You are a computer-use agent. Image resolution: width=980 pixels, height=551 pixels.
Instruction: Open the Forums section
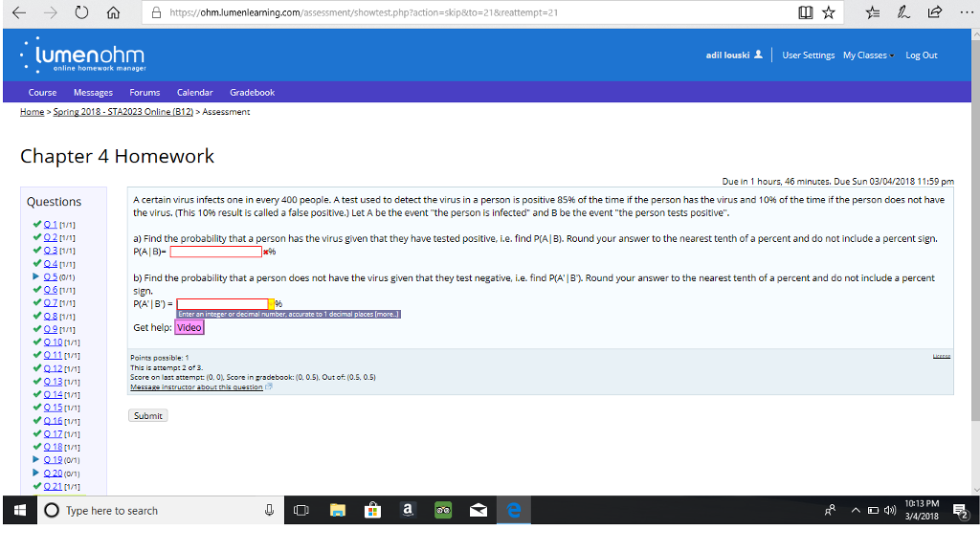point(144,92)
